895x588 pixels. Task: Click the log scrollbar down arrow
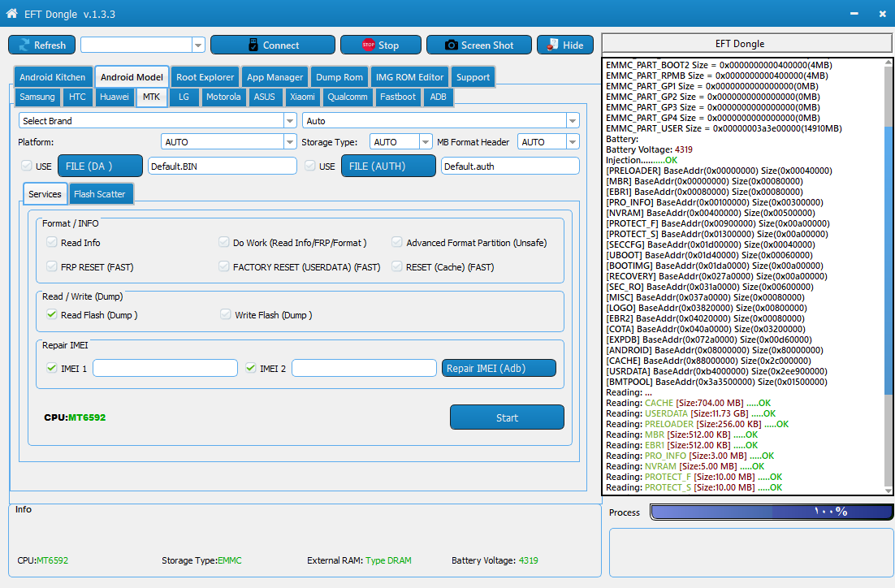tap(889, 491)
